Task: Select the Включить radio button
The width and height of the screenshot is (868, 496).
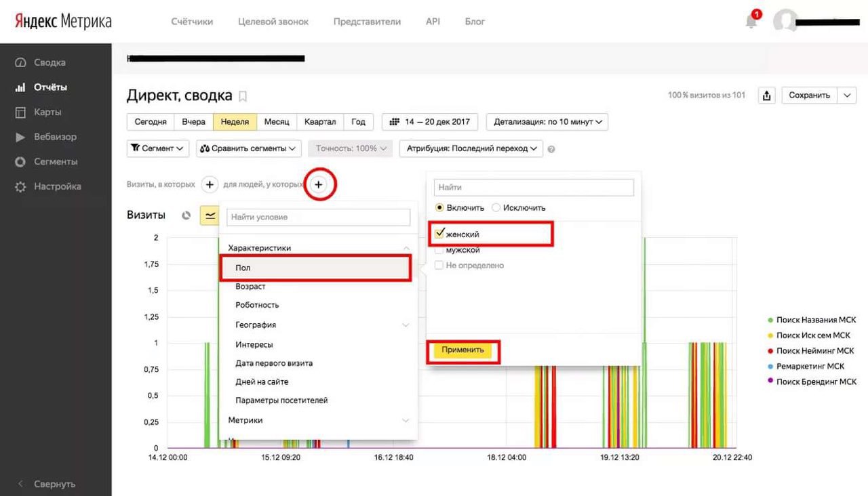Action: tap(439, 207)
